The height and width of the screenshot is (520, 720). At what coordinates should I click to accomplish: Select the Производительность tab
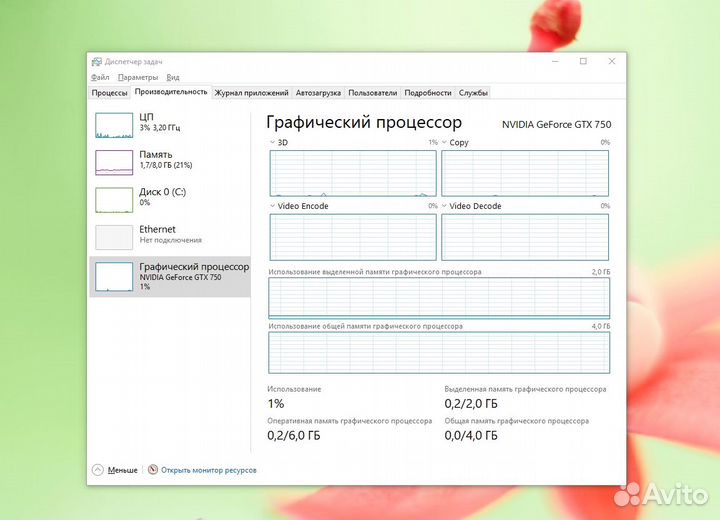pos(171,92)
